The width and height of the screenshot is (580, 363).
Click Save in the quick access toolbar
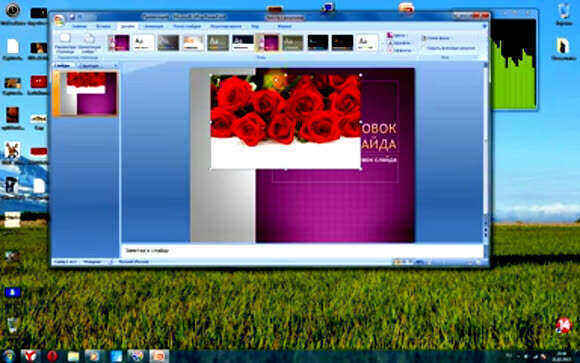72,17
